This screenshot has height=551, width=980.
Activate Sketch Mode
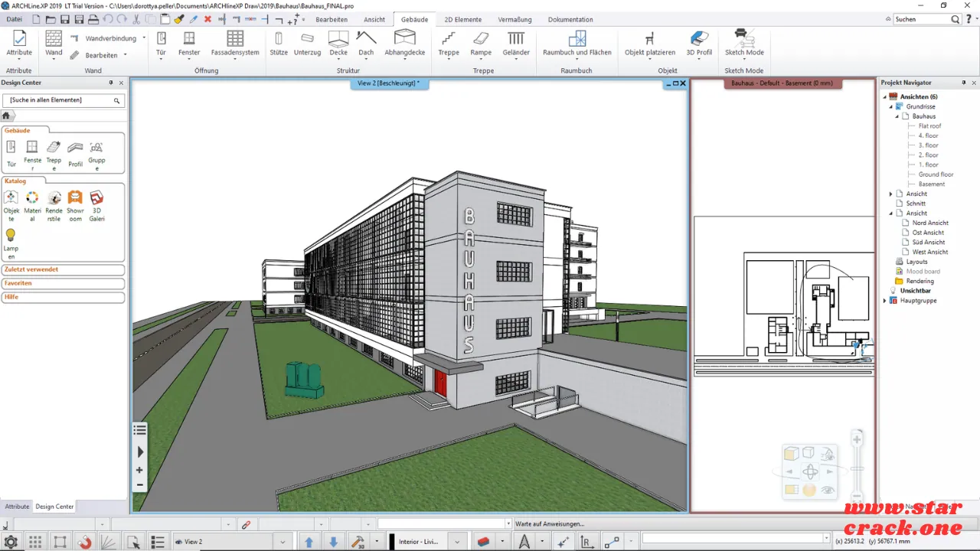(744, 43)
